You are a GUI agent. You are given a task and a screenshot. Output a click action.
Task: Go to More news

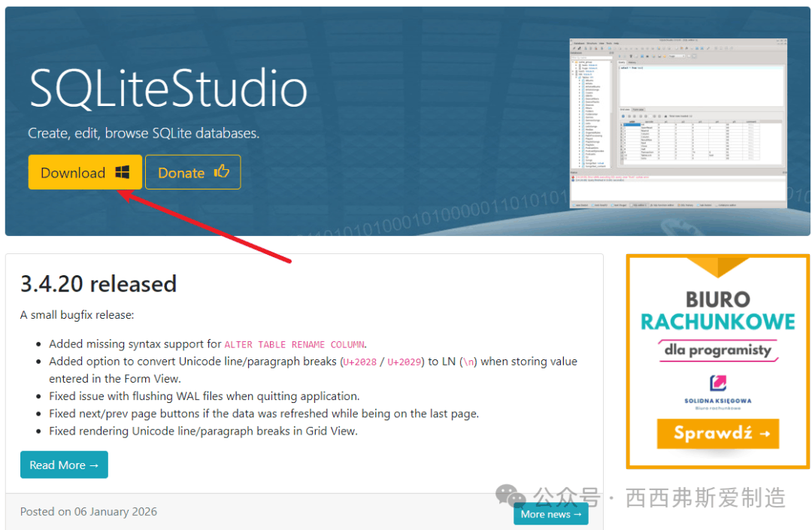pos(550,514)
